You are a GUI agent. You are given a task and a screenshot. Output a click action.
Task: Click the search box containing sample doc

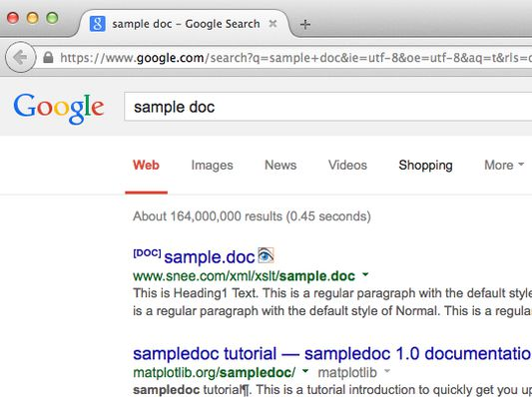click(328, 107)
